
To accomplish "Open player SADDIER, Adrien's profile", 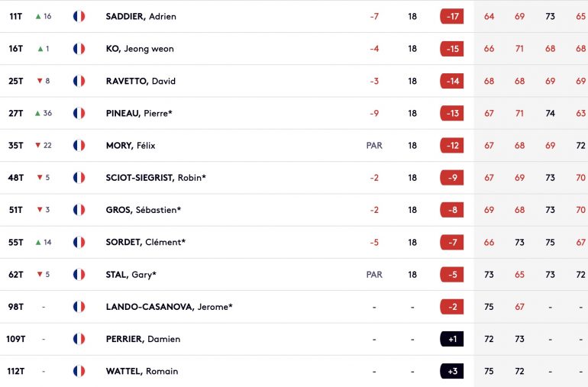I will coord(141,17).
